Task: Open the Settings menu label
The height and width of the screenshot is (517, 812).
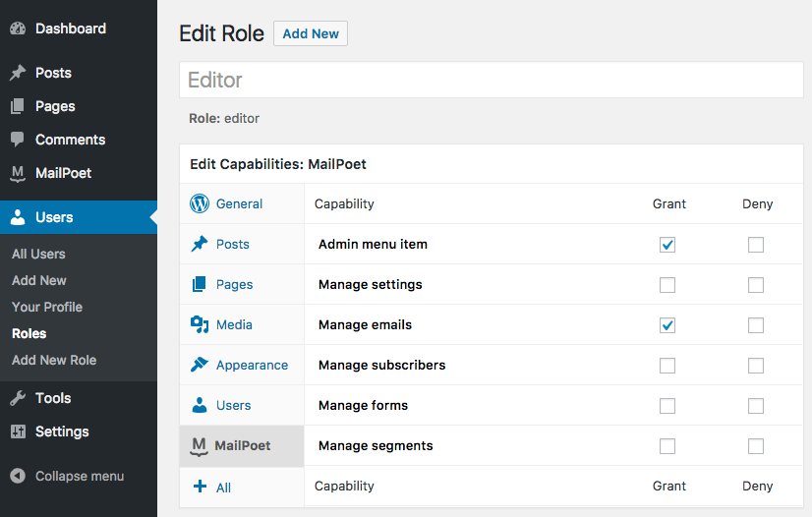Action: tap(62, 431)
